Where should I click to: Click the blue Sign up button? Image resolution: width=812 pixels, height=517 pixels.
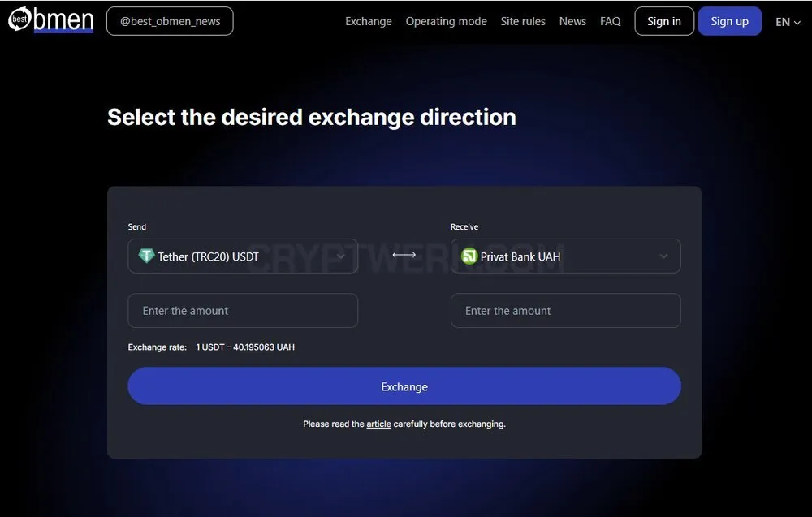729,21
